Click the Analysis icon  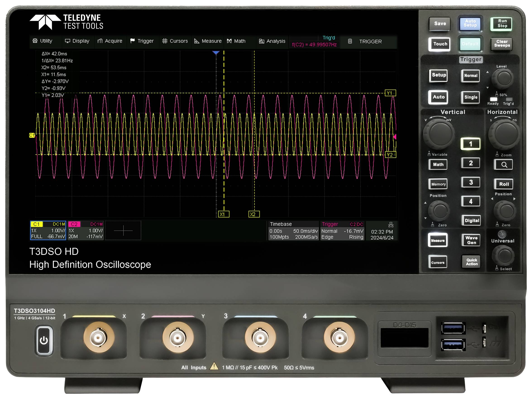pyautogui.click(x=262, y=41)
